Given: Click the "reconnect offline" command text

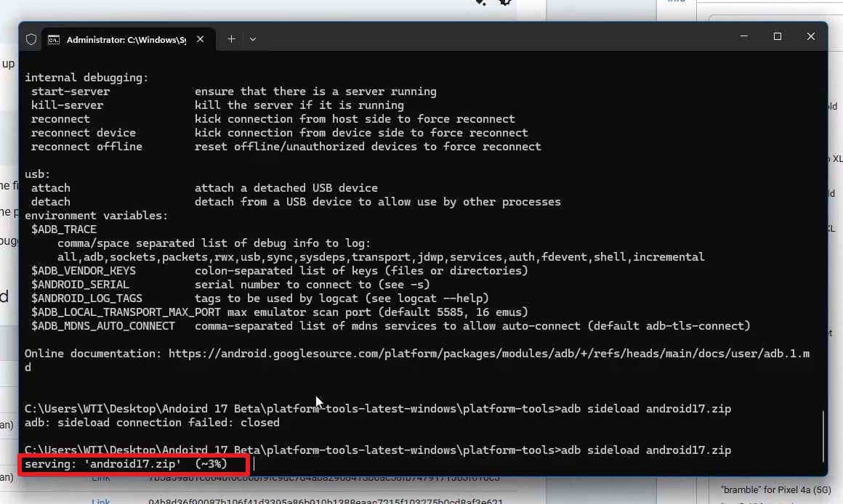Looking at the screenshot, I should pyautogui.click(x=86, y=147).
